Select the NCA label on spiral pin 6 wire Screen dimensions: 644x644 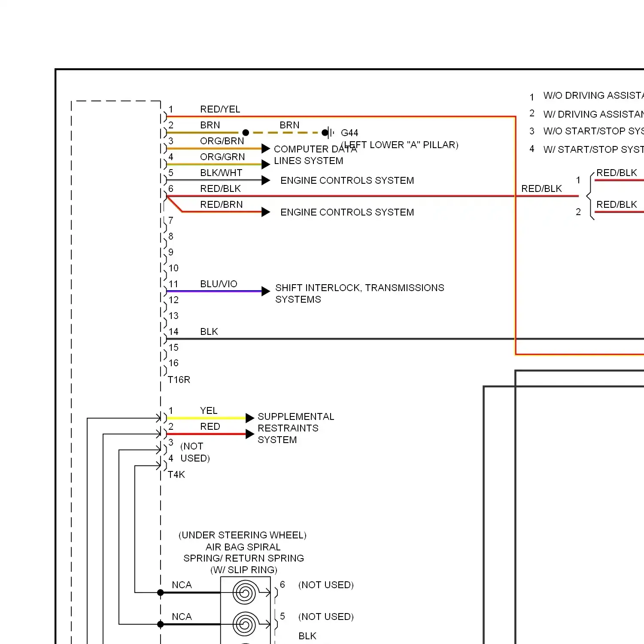click(182, 585)
